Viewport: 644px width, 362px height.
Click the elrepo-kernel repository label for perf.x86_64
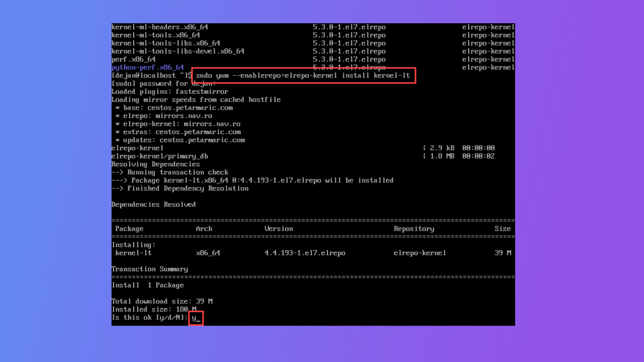[x=488, y=59]
